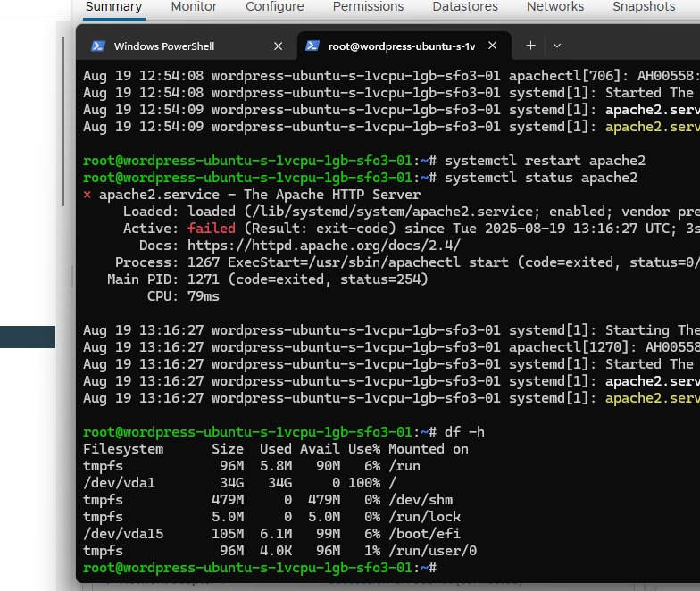The width and height of the screenshot is (700, 591).
Task: Click the PowerShell icon on the first tab
Action: 98,46
